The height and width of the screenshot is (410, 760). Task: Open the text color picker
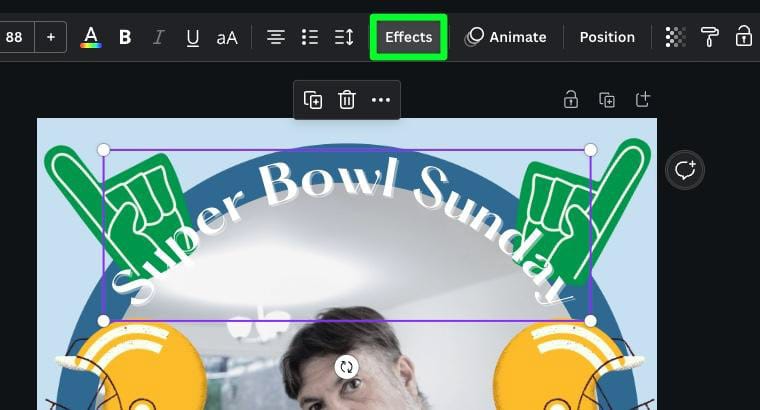[x=91, y=37]
